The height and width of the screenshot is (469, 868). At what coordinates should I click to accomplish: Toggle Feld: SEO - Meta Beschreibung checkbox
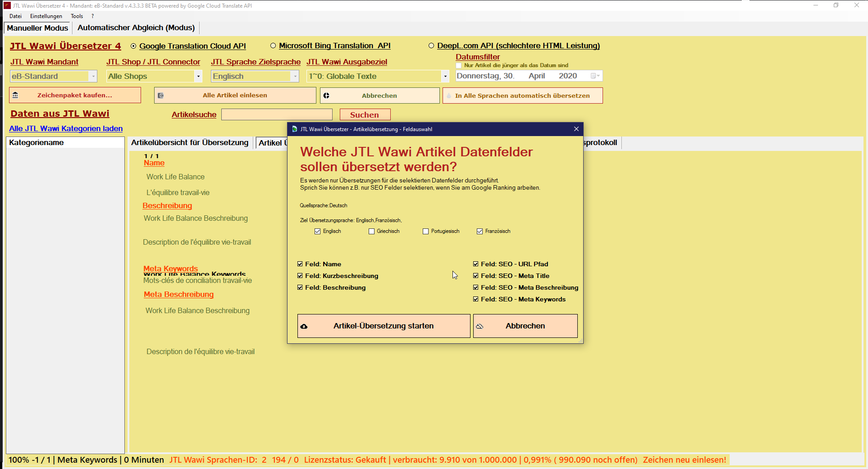coord(476,287)
